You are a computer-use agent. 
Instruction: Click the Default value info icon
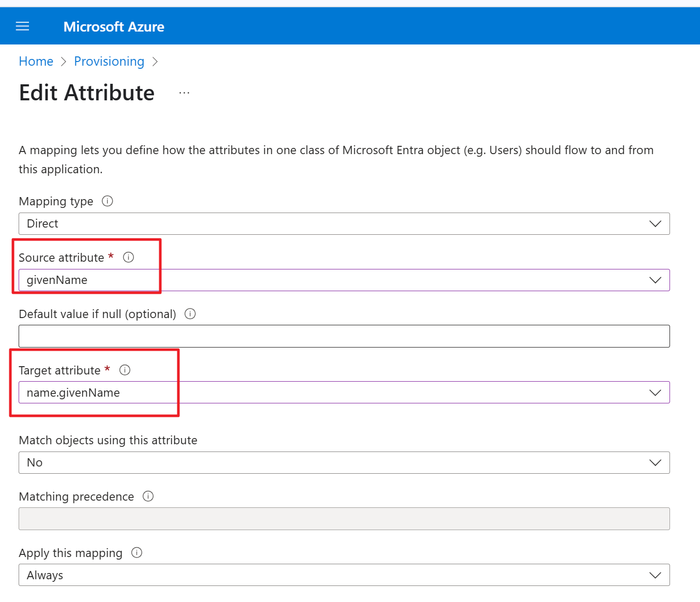point(190,314)
